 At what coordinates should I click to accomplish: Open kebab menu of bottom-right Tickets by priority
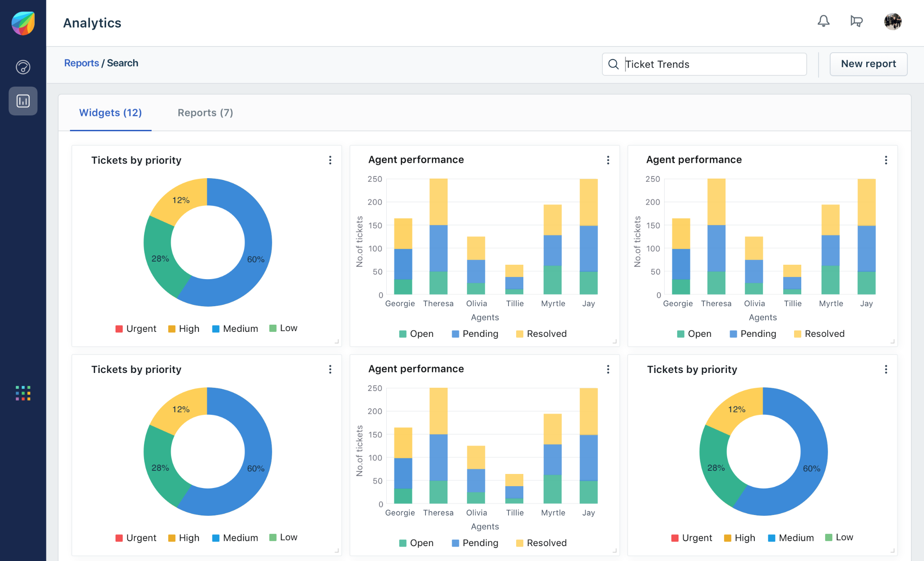click(886, 369)
